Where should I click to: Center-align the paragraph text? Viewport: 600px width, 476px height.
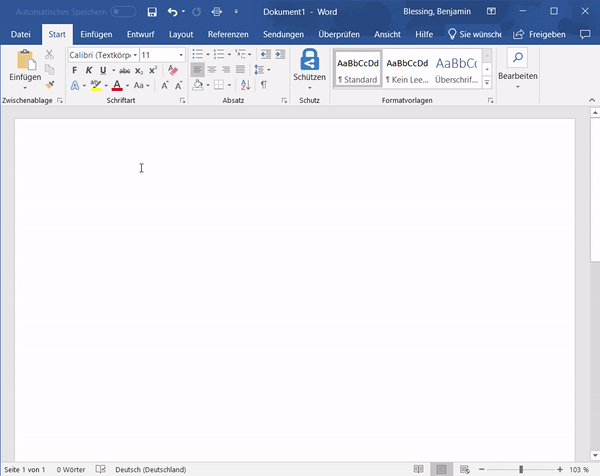(212, 70)
